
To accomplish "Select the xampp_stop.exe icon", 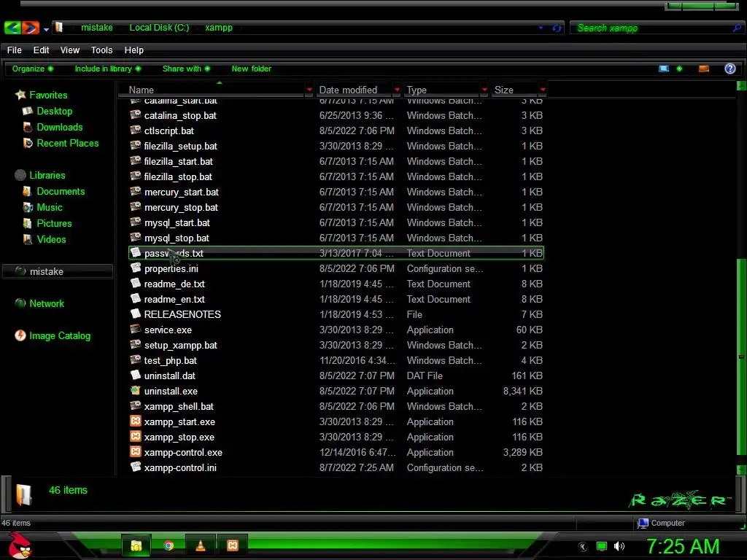I will [136, 436].
